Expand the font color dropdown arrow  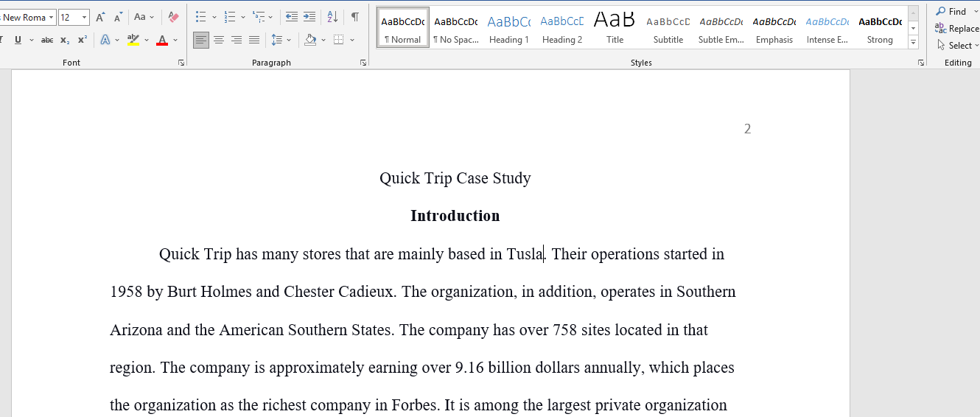pyautogui.click(x=175, y=40)
